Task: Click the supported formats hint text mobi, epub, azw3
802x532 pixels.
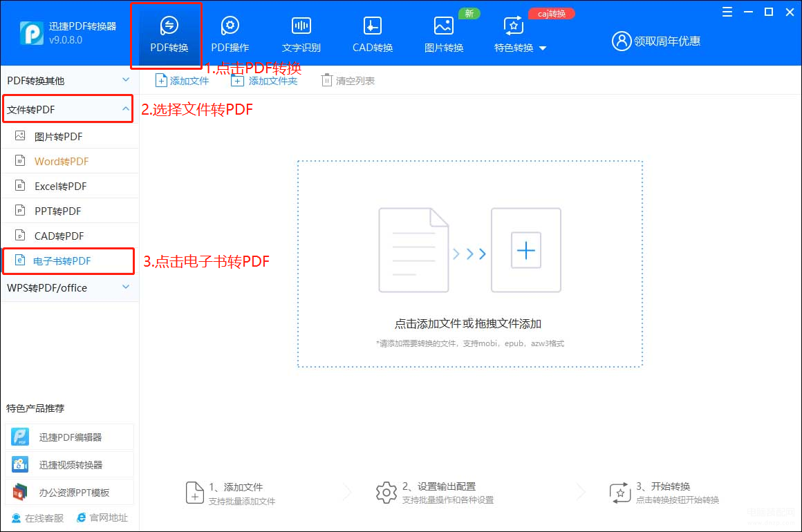Action: tap(470, 343)
